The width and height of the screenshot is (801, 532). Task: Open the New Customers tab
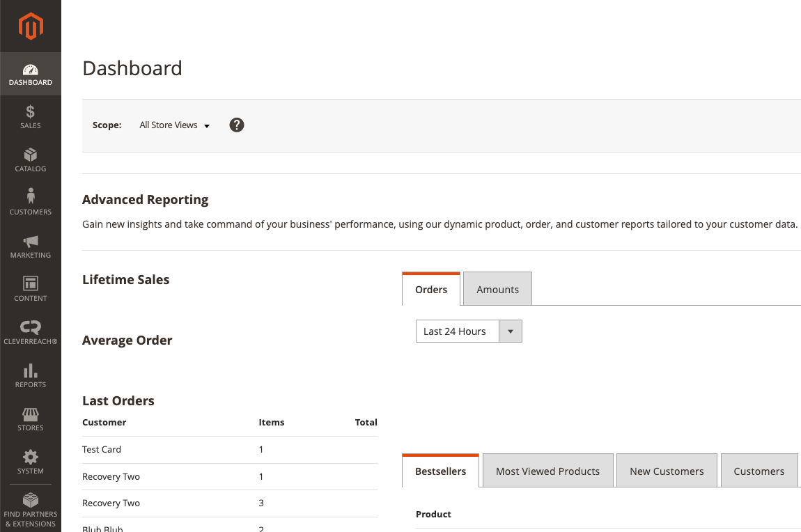667,471
